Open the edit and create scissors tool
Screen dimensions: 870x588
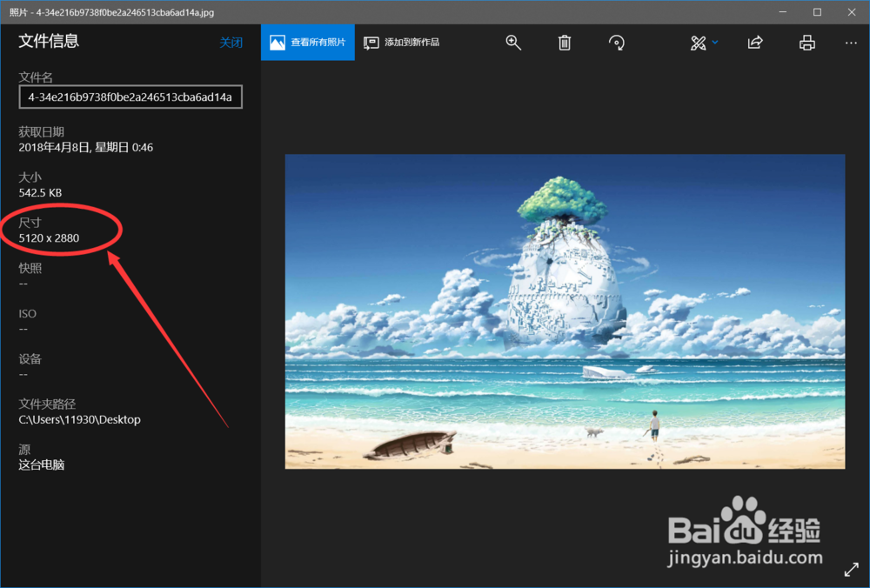[x=698, y=43]
